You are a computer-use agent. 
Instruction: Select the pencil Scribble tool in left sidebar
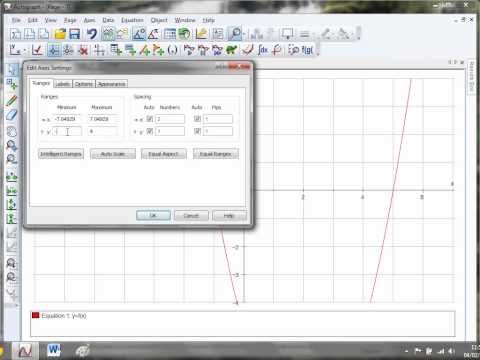[12, 100]
